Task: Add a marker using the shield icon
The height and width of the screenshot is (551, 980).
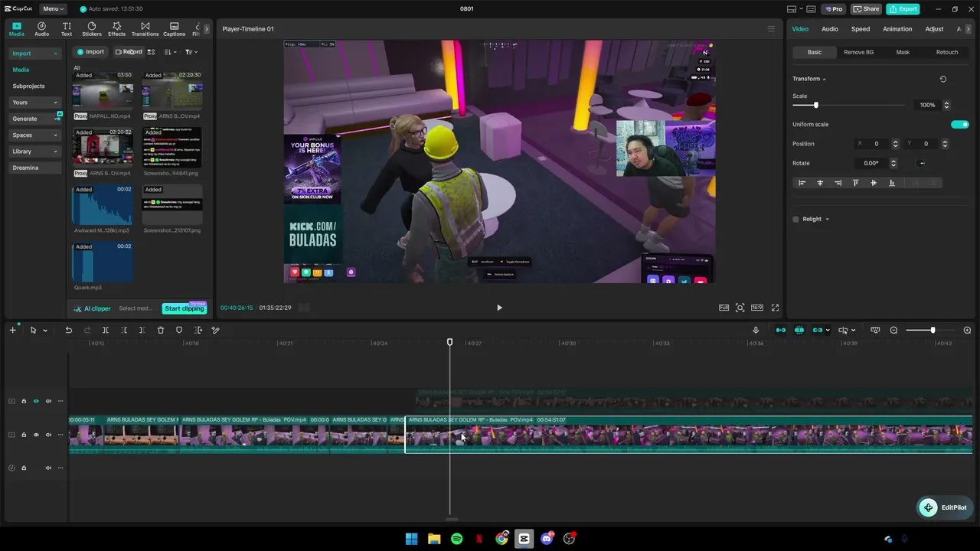Action: 179,331
